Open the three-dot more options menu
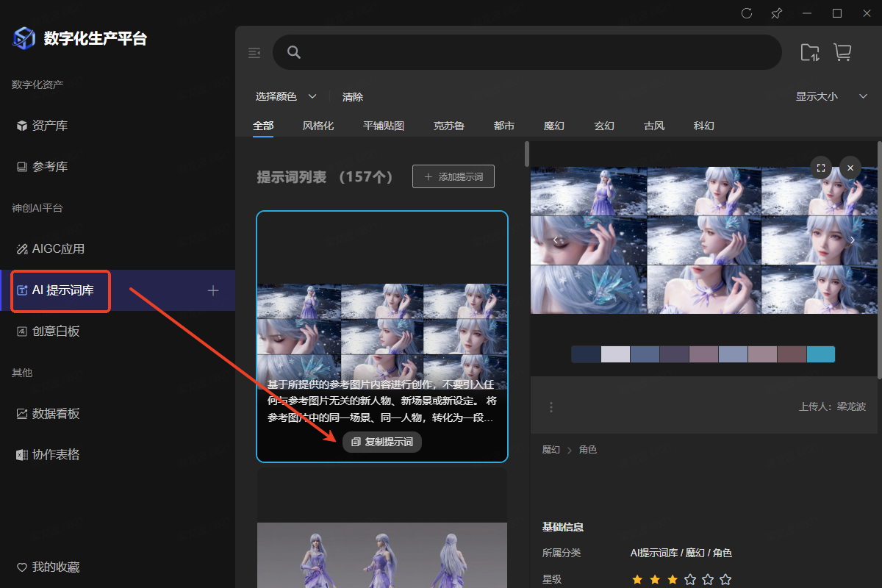The width and height of the screenshot is (882, 588). (x=551, y=406)
